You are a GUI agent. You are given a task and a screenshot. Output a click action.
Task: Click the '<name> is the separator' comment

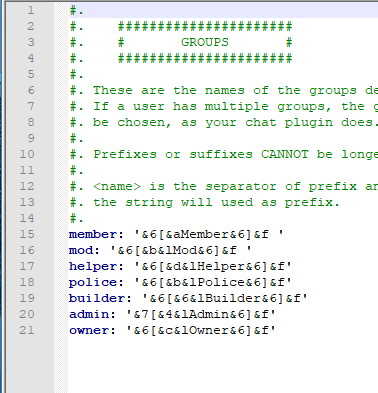tap(223, 186)
